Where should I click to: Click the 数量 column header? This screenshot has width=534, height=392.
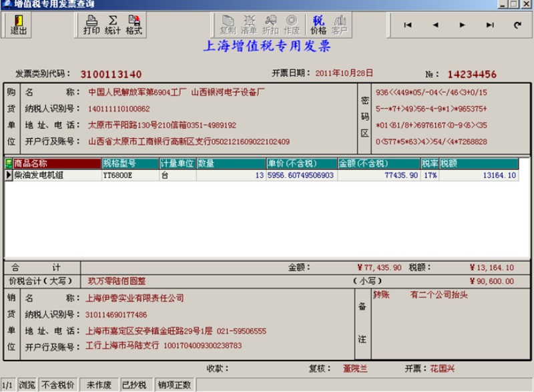click(x=231, y=164)
